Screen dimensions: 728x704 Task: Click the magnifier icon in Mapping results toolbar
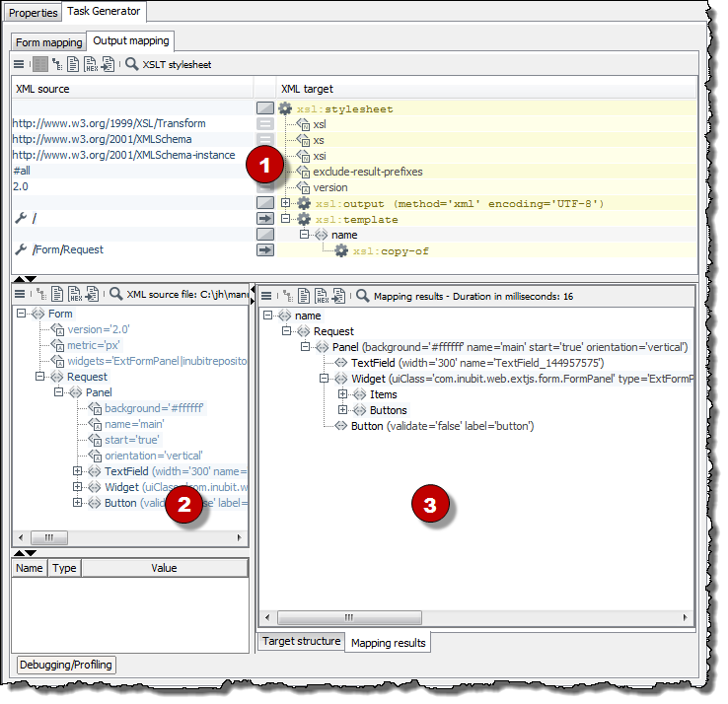tap(363, 295)
